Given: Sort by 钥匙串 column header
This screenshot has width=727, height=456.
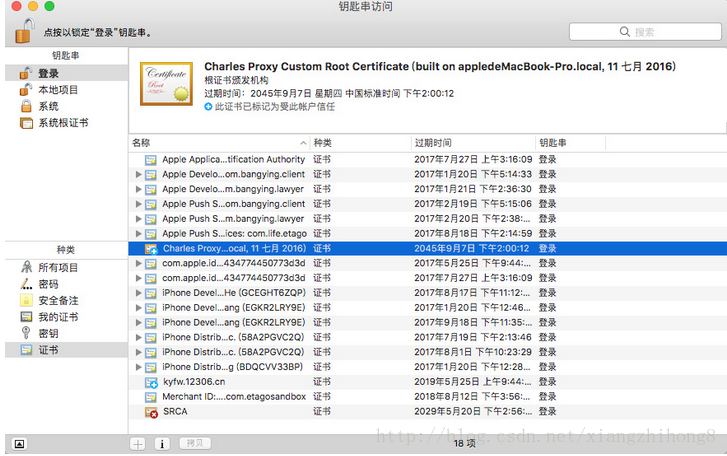Looking at the screenshot, I should pos(571,143).
